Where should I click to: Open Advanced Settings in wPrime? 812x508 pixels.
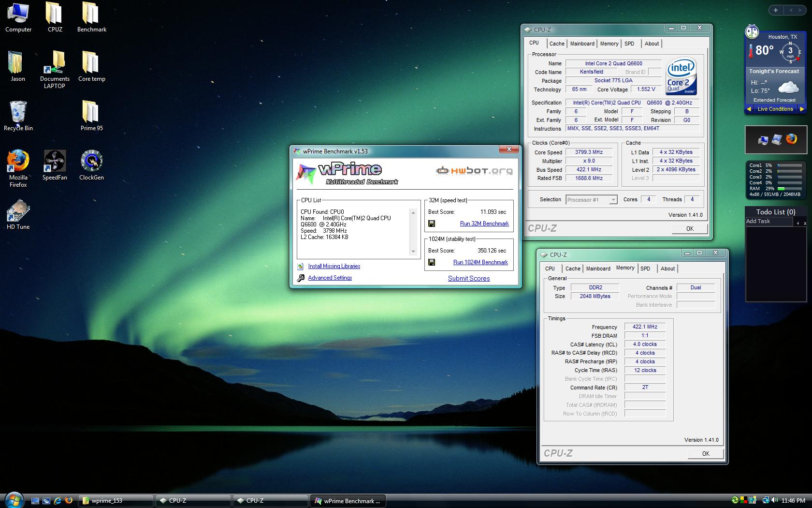[x=330, y=278]
